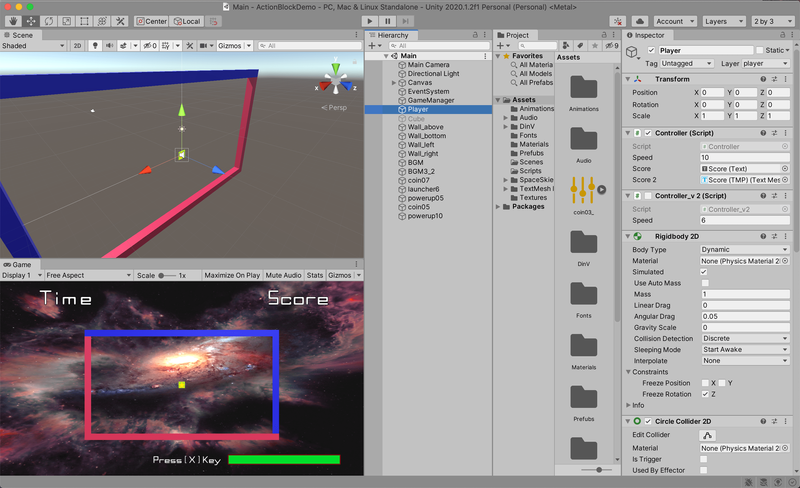The height and width of the screenshot is (488, 800).
Task: Adjust the Game view Scale slider
Action: pos(164,275)
